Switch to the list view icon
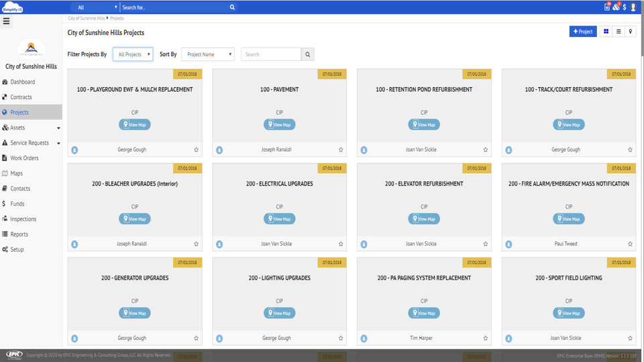The height and width of the screenshot is (362, 644). click(619, 32)
